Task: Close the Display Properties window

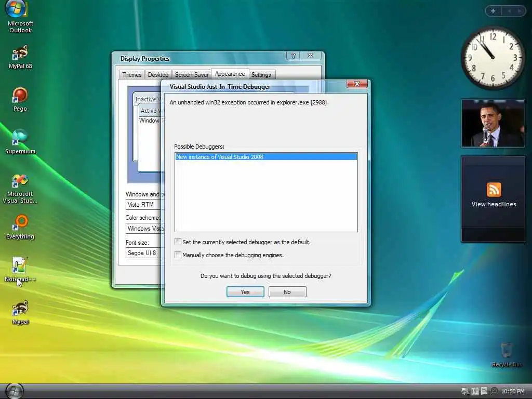Action: 311,56
